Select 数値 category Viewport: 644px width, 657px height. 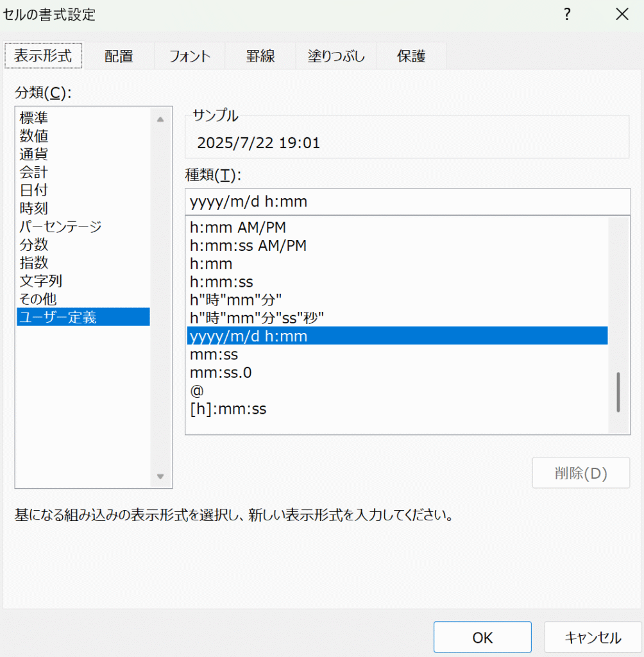[83, 136]
